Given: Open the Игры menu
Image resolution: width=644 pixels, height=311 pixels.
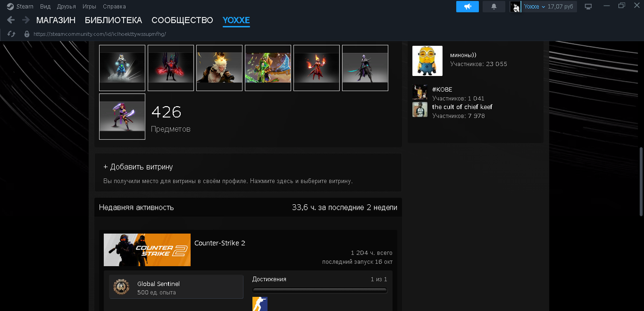Looking at the screenshot, I should [x=90, y=7].
